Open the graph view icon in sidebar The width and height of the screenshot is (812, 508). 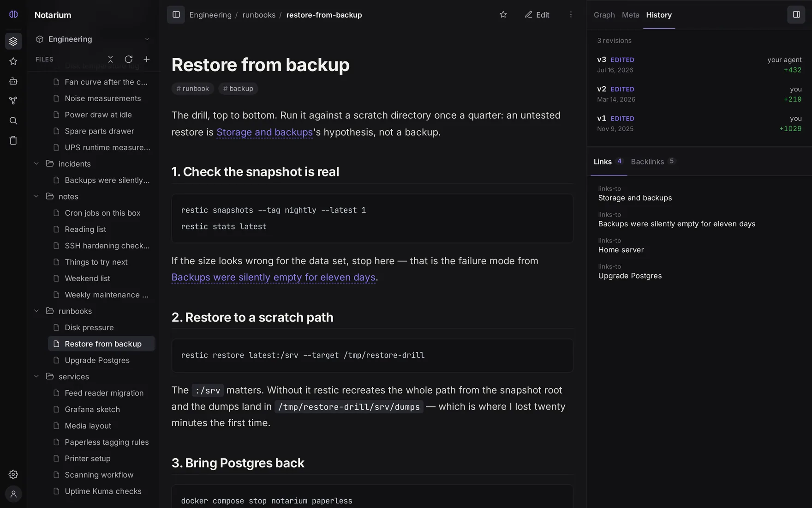pos(13,101)
